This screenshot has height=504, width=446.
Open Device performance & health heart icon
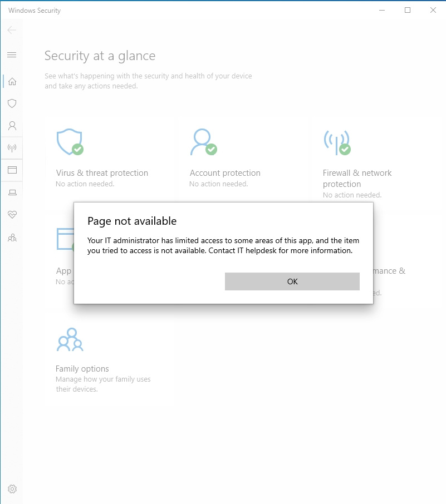pyautogui.click(x=12, y=214)
